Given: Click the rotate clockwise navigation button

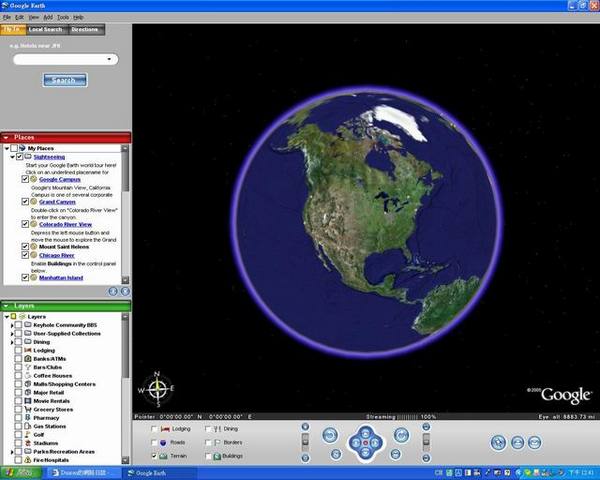Looking at the screenshot, I should (401, 435).
